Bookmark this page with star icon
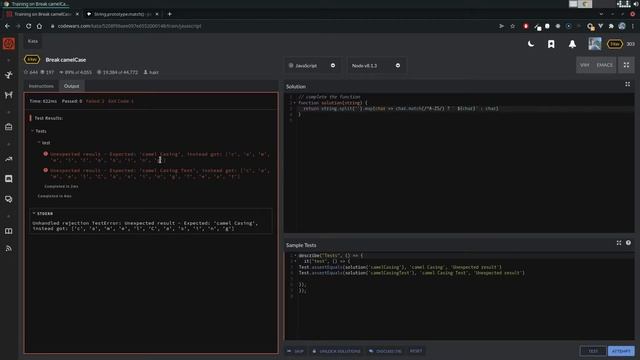 tap(513, 26)
